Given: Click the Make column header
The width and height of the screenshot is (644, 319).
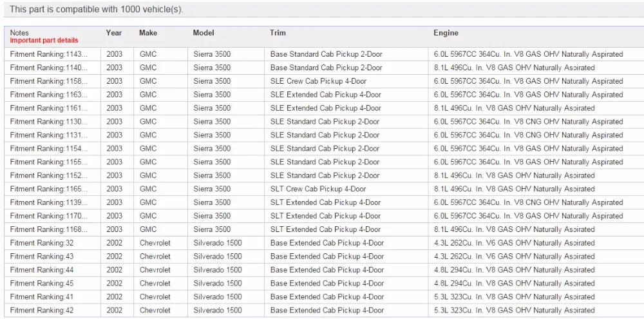Looking at the screenshot, I should 148,32.
